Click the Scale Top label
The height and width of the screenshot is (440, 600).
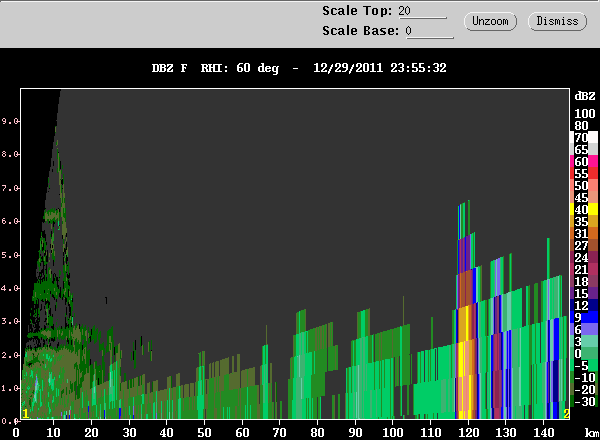(357, 11)
